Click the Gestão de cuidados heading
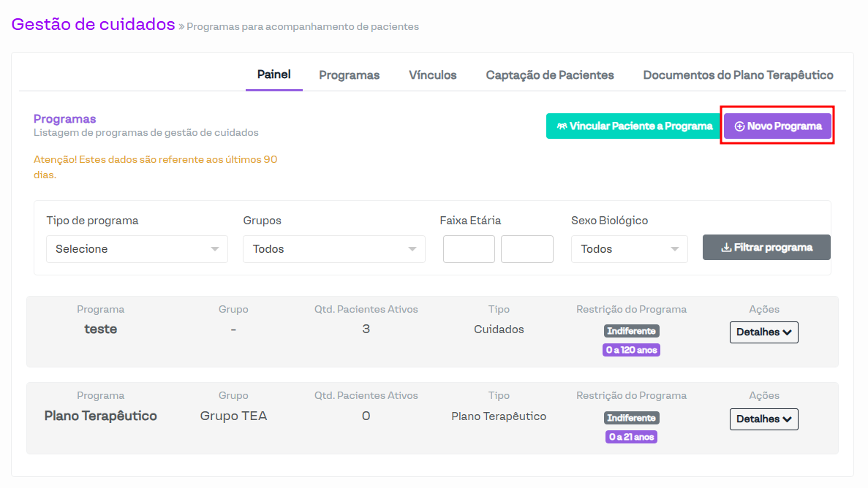The image size is (868, 488). click(x=94, y=24)
